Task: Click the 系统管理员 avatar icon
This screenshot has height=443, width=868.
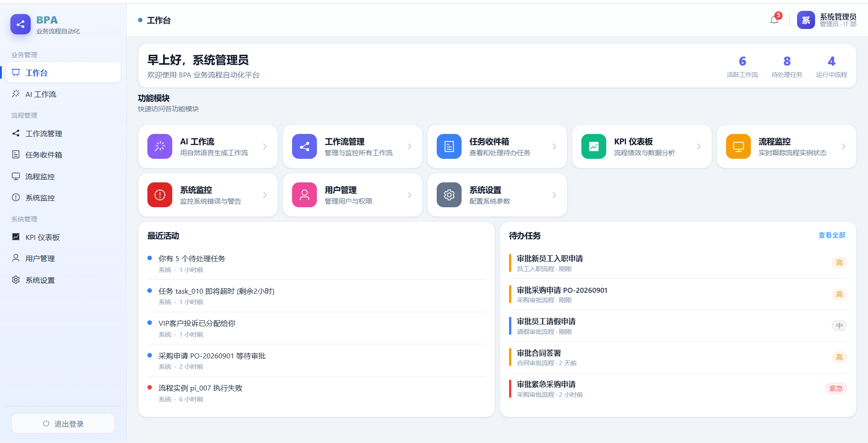Action: (806, 20)
